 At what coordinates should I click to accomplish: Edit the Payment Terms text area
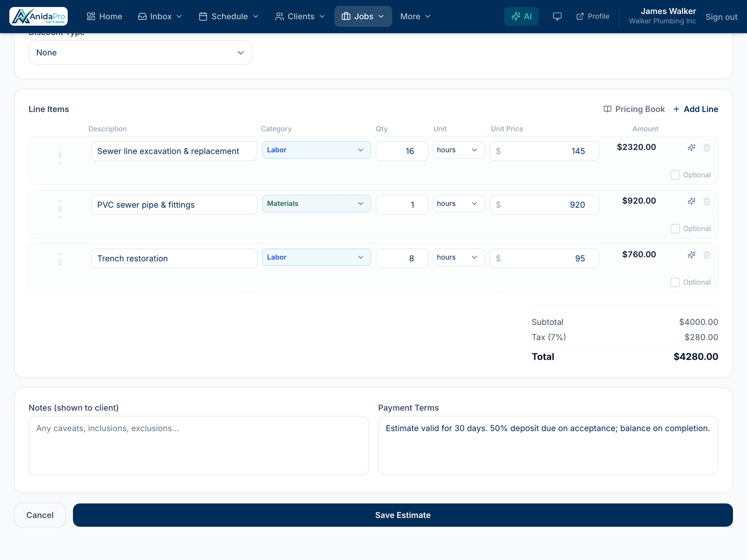[x=548, y=446]
